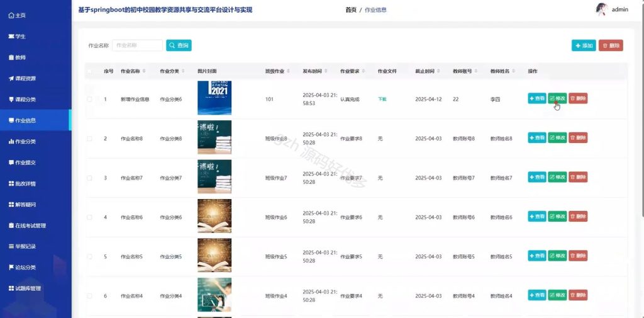Click the admin avatar image
Viewport: 644px width, 318px height.
(602, 9)
